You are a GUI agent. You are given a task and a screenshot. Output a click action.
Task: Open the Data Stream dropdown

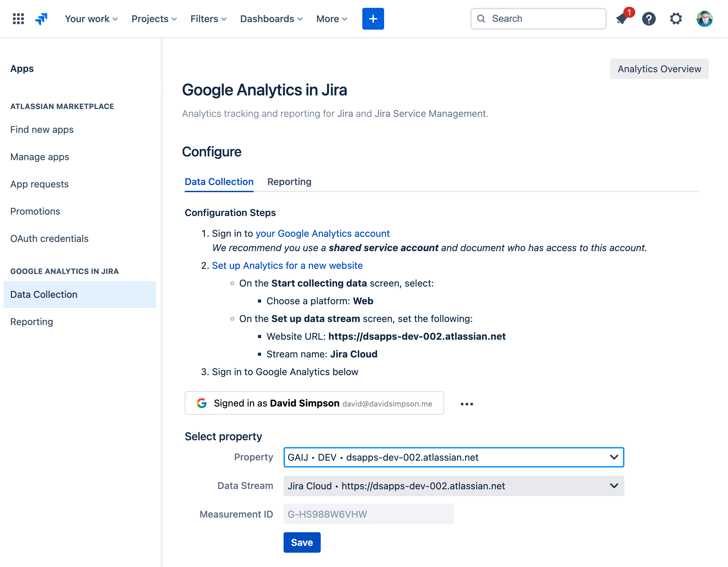click(454, 486)
